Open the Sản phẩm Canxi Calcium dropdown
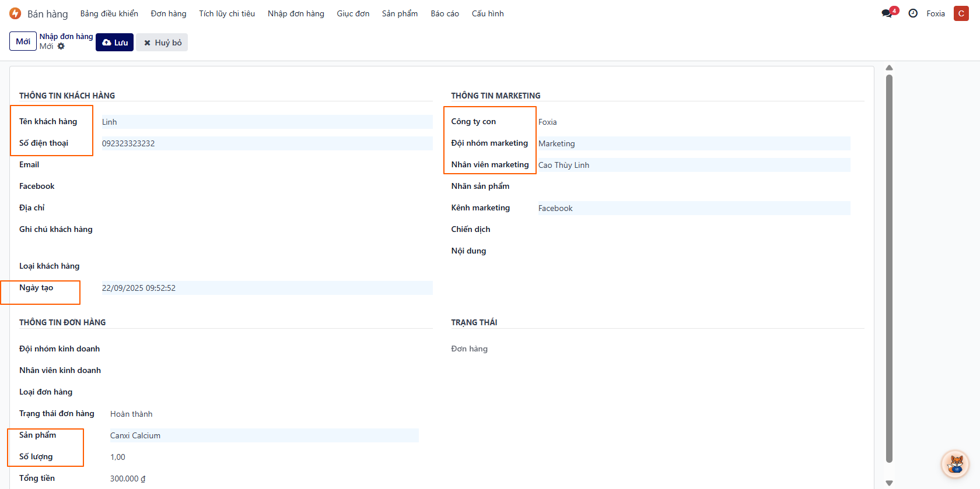980x489 pixels. (x=264, y=435)
